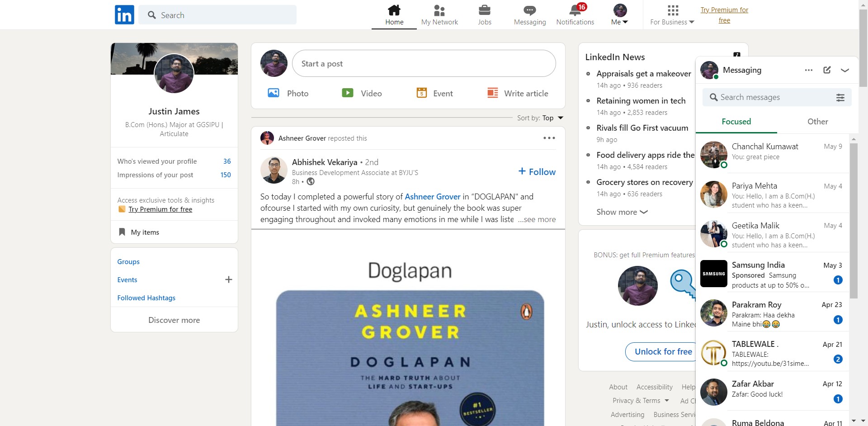
Task: Compose a new message icon
Action: (827, 70)
